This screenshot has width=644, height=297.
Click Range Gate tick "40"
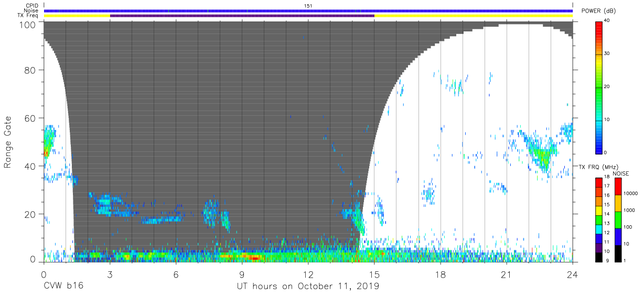click(x=30, y=166)
